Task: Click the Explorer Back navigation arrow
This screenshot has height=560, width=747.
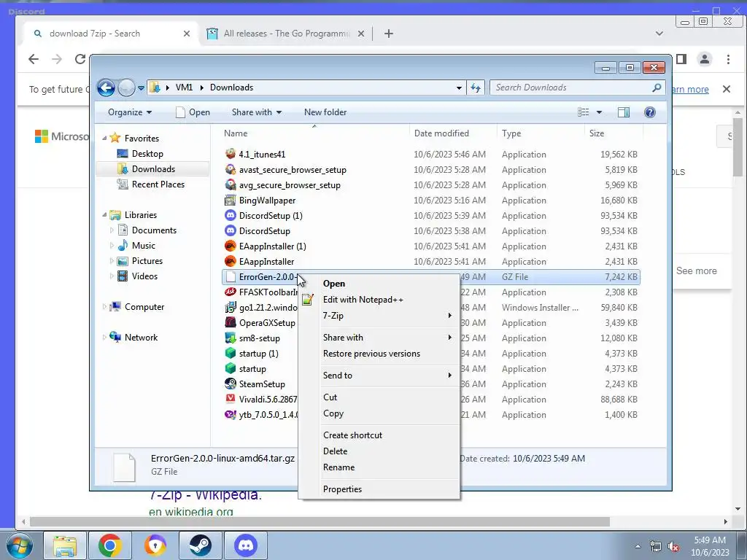Action: [107, 87]
